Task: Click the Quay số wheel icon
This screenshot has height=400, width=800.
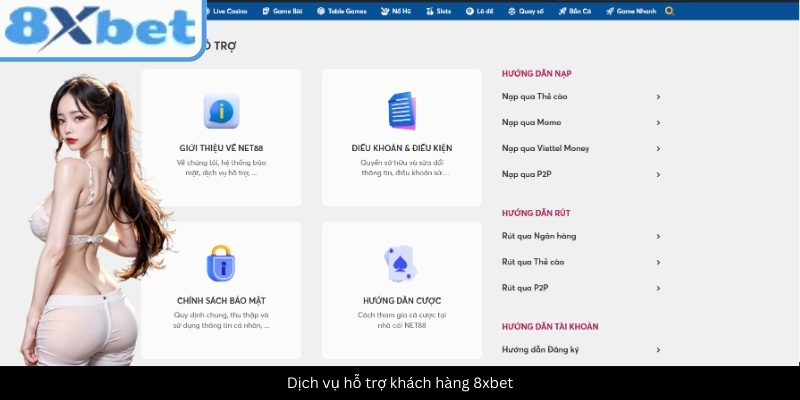Action: [x=512, y=11]
